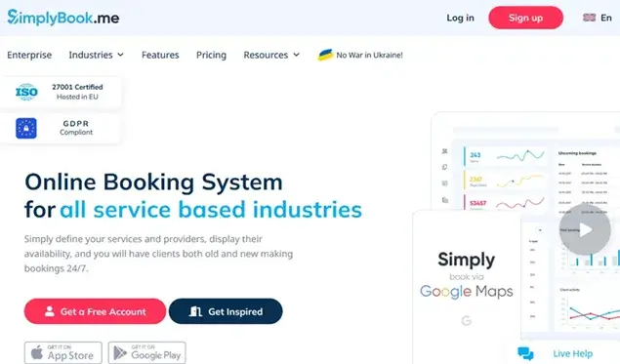
Task: Click the Sign up button
Action: (525, 18)
